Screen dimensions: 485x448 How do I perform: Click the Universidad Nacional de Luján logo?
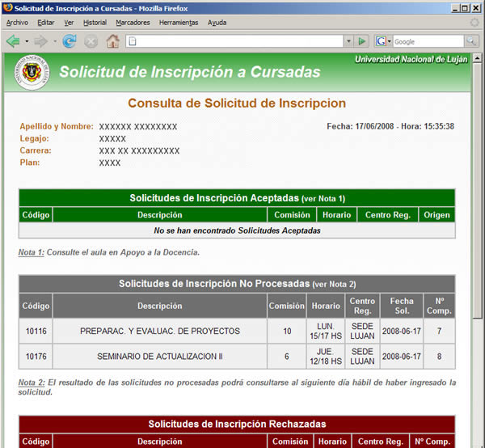[x=32, y=73]
